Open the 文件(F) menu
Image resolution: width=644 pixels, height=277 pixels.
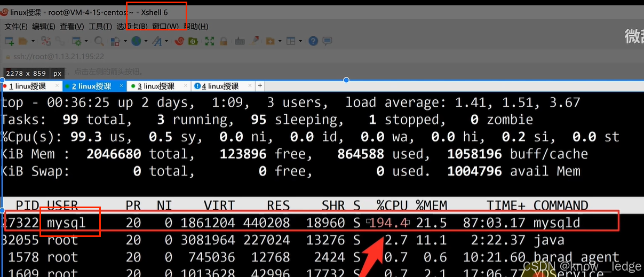tap(16, 26)
